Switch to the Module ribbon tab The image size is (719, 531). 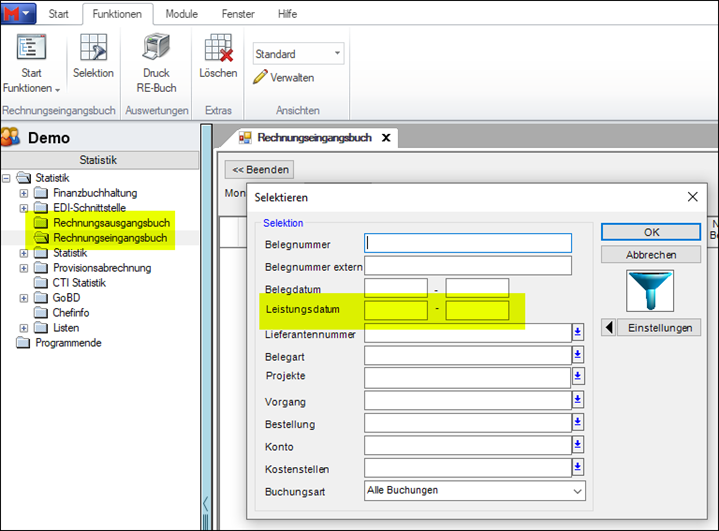[x=181, y=15]
